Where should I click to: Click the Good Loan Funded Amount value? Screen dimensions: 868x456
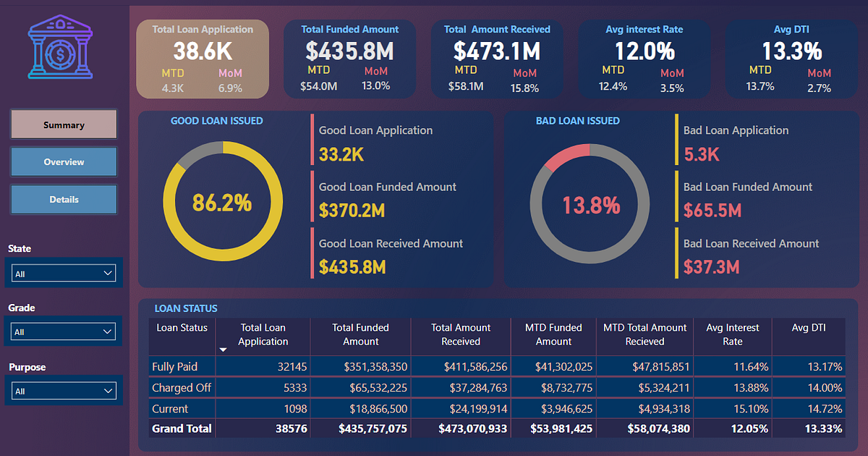point(352,211)
